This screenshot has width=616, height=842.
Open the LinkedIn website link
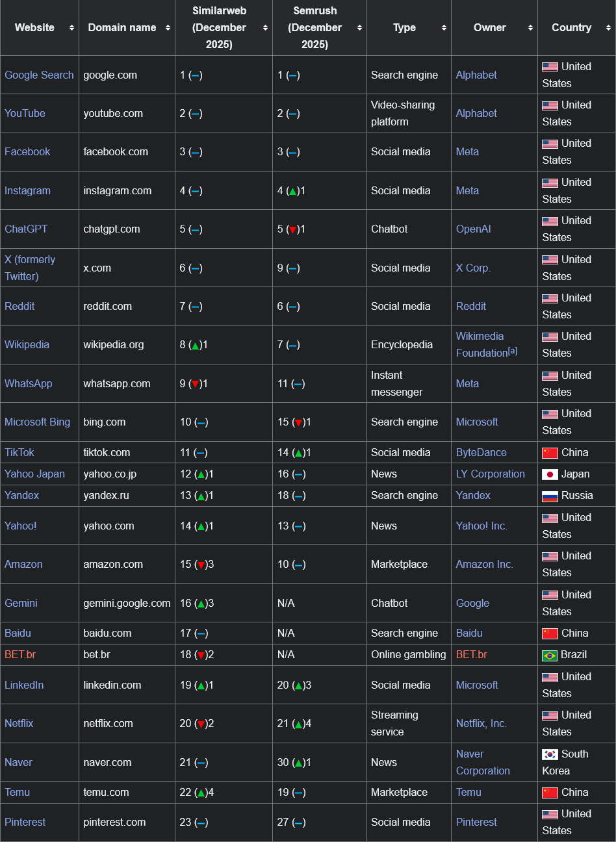coord(24,685)
